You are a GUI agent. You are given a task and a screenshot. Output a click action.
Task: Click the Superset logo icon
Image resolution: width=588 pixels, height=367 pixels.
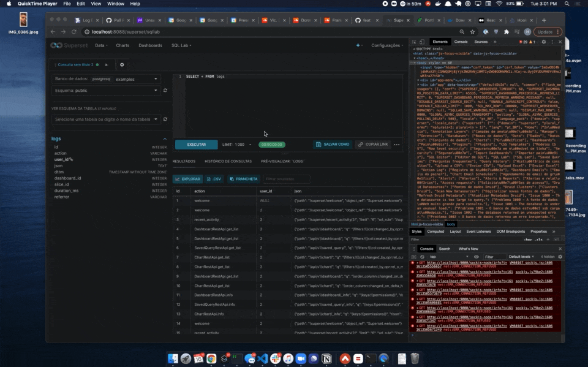point(56,45)
